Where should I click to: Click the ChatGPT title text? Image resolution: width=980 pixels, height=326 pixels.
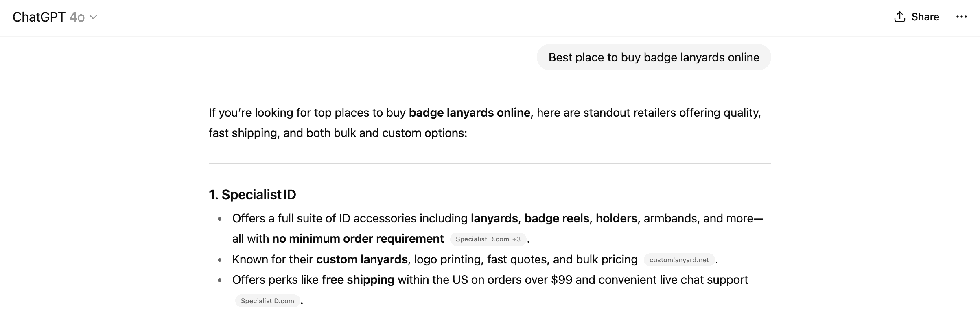pyautogui.click(x=39, y=17)
